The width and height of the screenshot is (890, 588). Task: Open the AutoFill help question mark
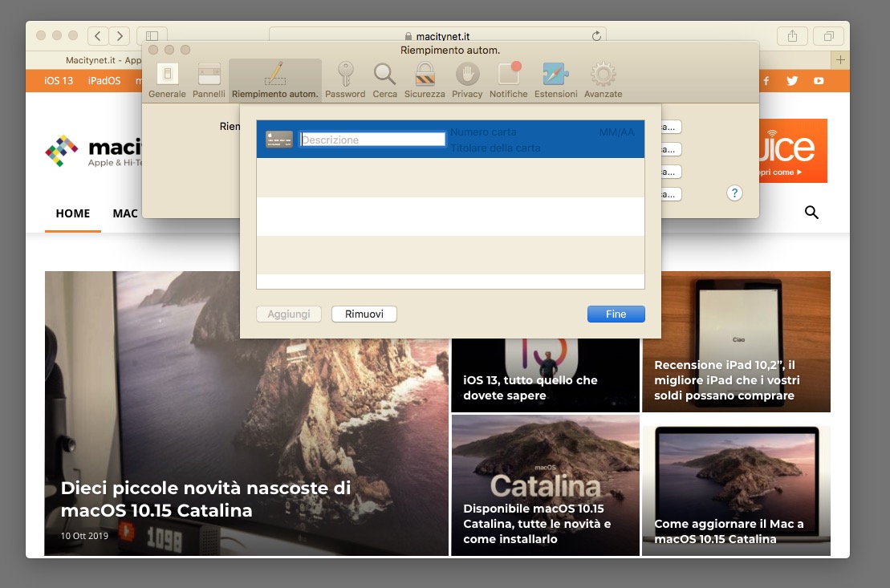[736, 193]
